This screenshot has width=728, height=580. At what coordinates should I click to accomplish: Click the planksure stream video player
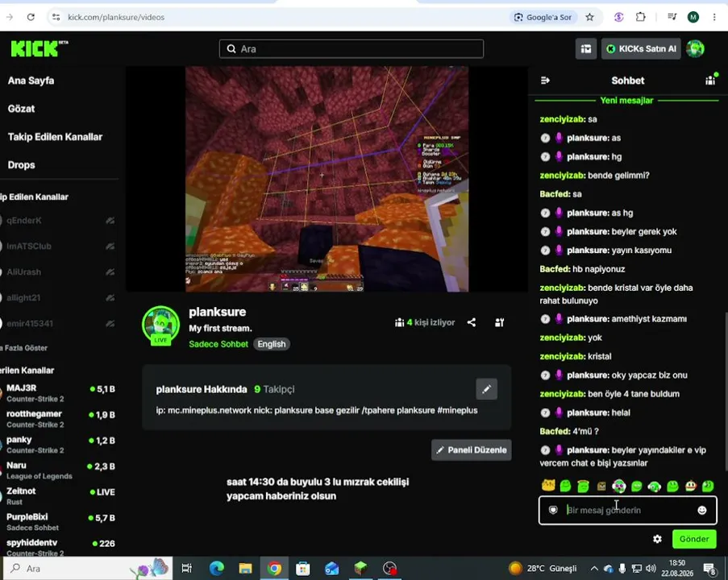point(327,179)
